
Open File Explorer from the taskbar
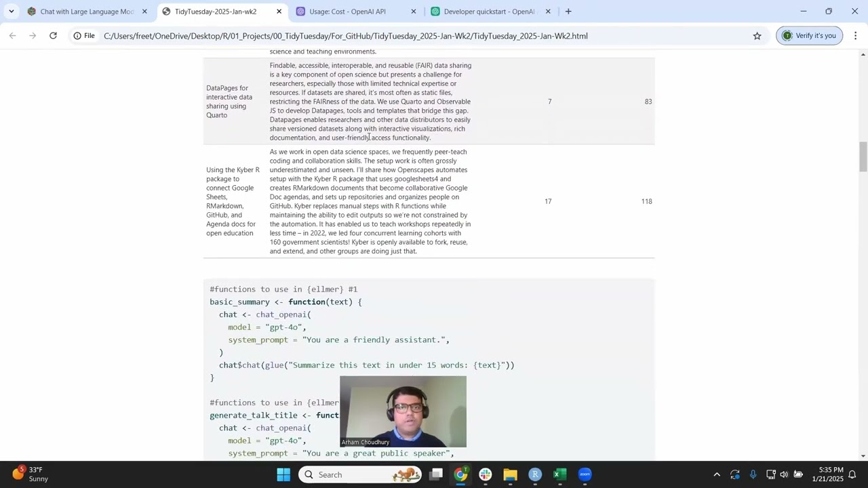point(510,474)
